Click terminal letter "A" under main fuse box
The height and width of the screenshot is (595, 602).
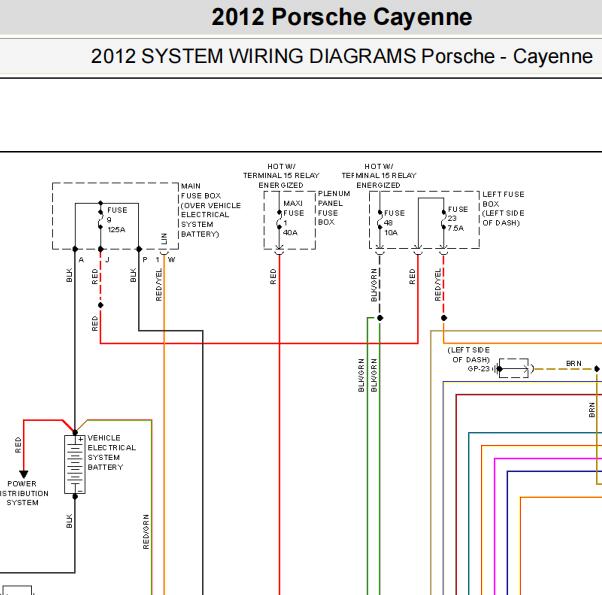[x=81, y=260]
